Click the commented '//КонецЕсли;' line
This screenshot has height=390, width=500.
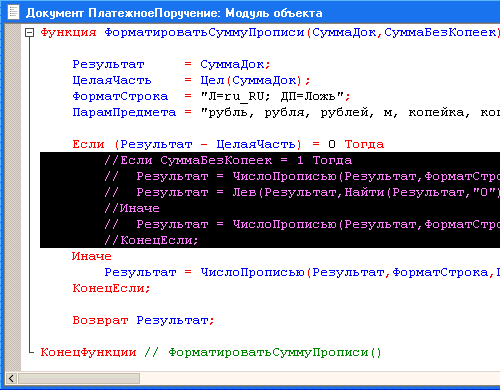click(x=151, y=240)
